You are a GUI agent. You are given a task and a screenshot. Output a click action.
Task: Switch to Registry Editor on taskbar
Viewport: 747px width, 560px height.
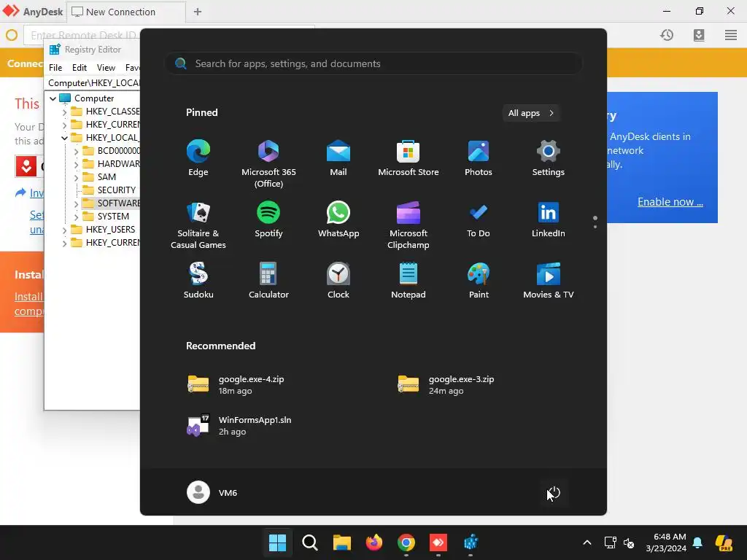coord(471,542)
